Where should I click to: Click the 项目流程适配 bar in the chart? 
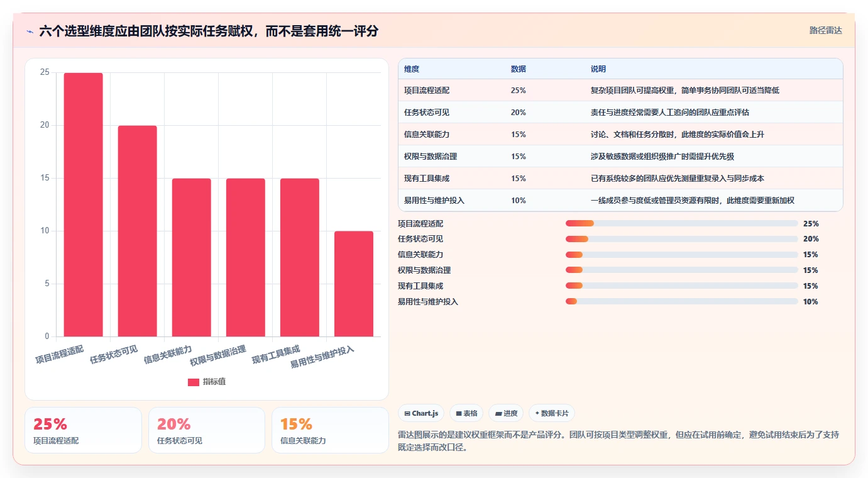click(83, 204)
